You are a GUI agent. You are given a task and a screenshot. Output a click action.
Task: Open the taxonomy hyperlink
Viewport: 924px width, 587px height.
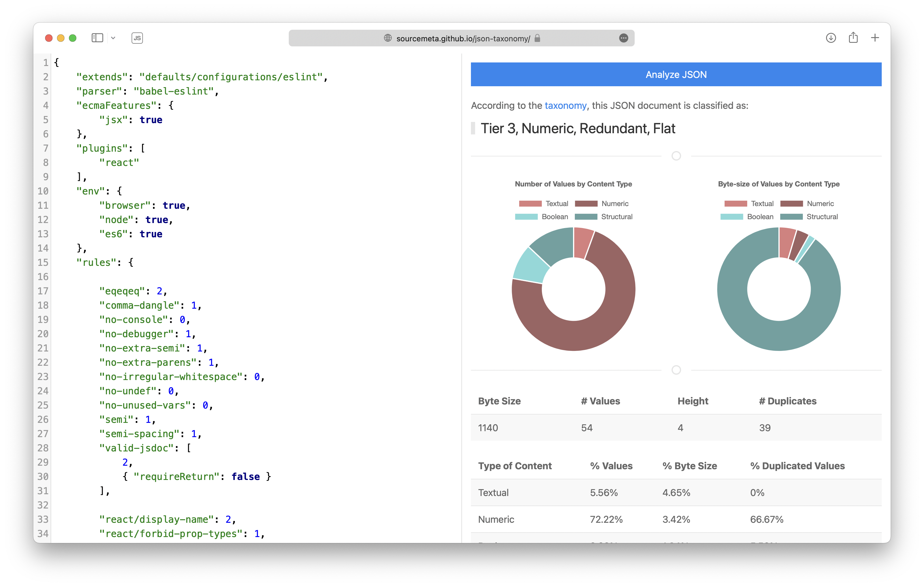click(565, 106)
